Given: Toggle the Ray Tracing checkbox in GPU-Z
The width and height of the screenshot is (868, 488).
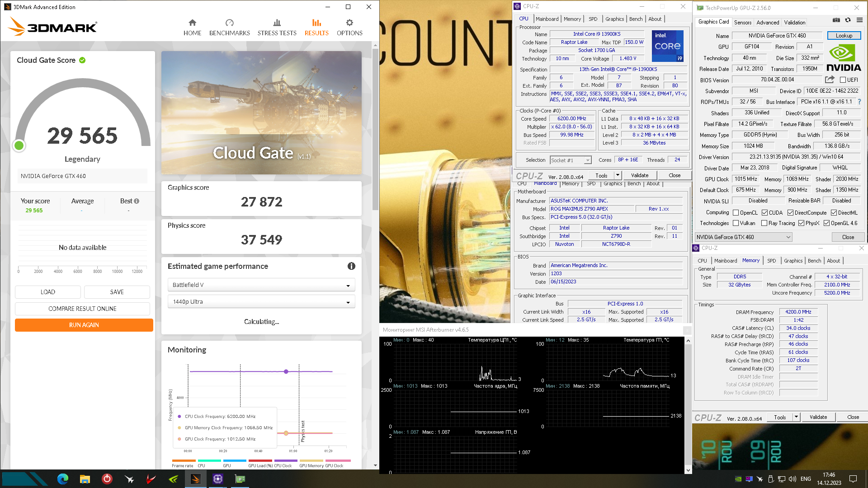Looking at the screenshot, I should pyautogui.click(x=764, y=223).
